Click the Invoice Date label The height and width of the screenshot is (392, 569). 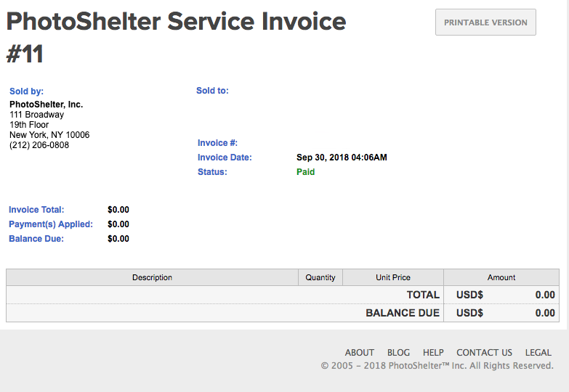(225, 158)
